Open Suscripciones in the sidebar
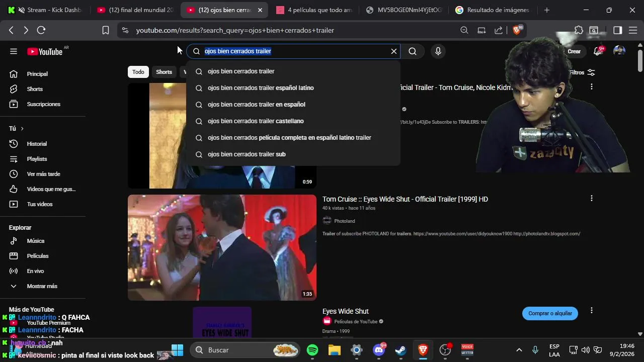644x362 pixels. [x=43, y=104]
